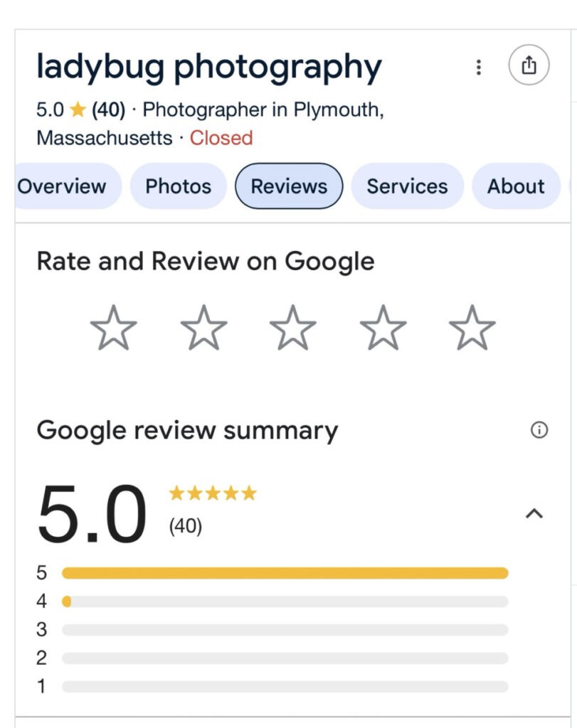577x728 pixels.
Task: Switch to the Overview tab
Action: click(x=62, y=186)
